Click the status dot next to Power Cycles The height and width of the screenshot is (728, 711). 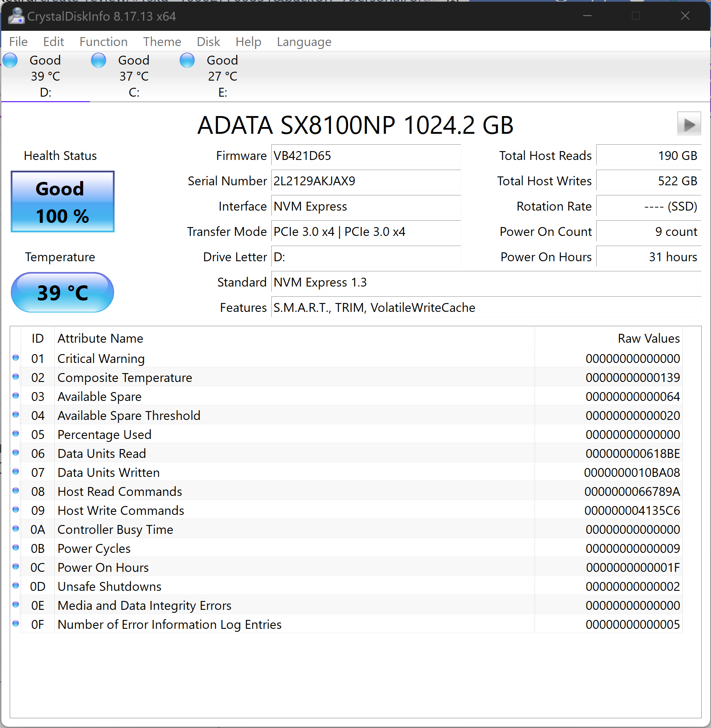click(x=16, y=548)
